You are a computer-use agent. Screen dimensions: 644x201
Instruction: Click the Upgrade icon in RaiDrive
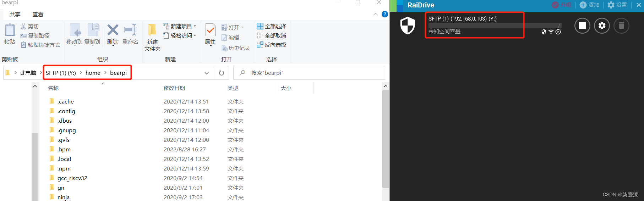pos(555,5)
